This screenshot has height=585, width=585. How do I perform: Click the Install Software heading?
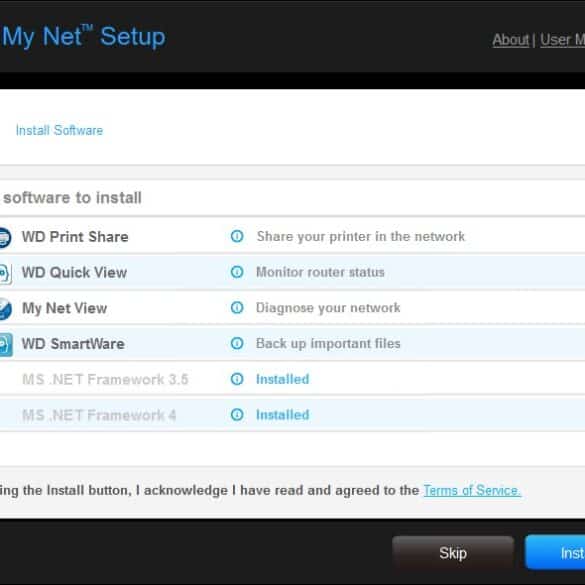(x=59, y=130)
